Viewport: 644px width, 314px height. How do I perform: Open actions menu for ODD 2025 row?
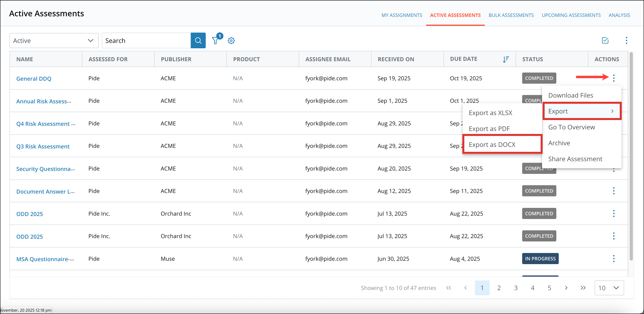tap(614, 213)
